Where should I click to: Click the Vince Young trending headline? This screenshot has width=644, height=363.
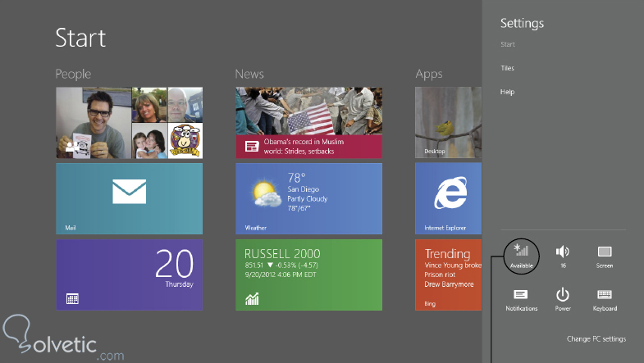(453, 265)
